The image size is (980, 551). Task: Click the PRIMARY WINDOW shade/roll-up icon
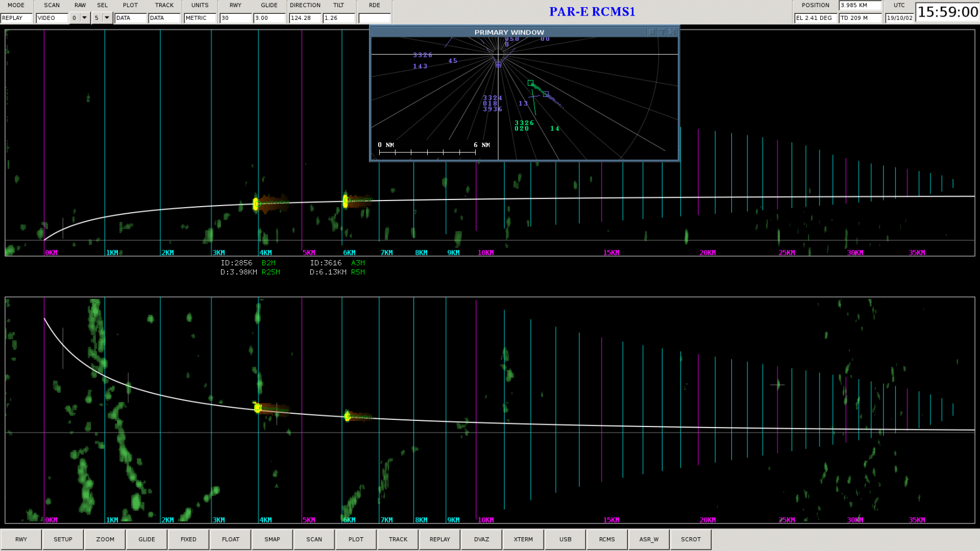[x=663, y=32]
